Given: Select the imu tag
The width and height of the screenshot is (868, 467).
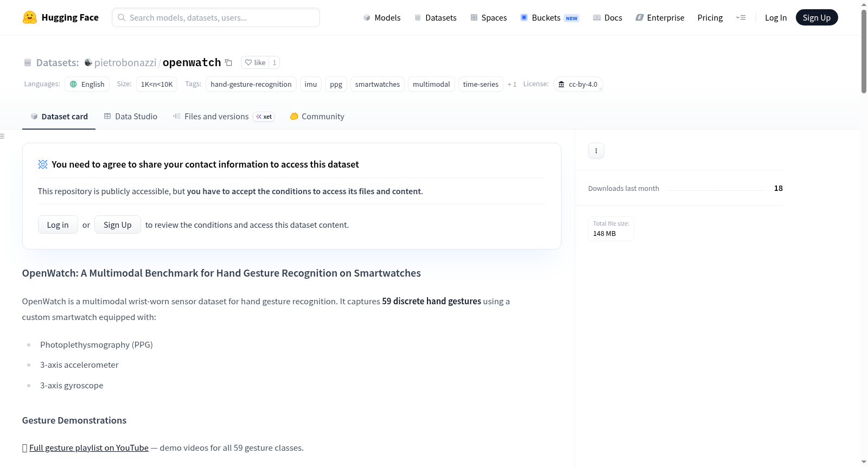Looking at the screenshot, I should point(311,84).
